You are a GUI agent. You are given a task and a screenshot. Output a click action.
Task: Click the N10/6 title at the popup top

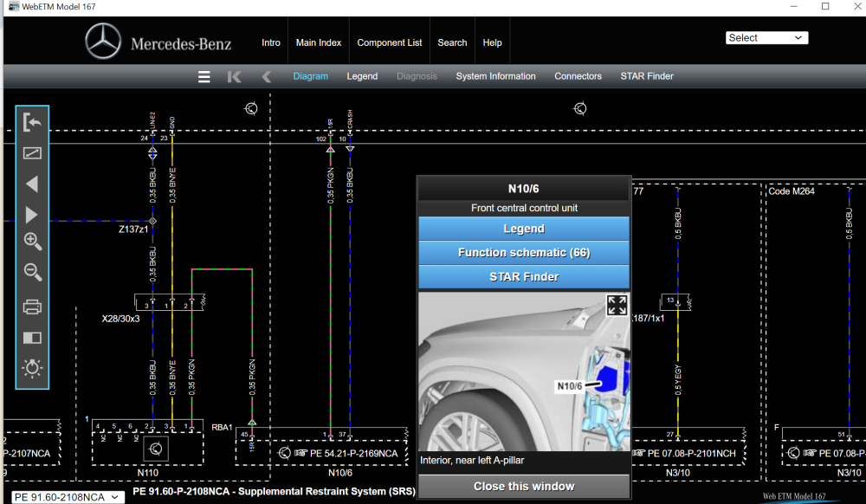(524, 189)
